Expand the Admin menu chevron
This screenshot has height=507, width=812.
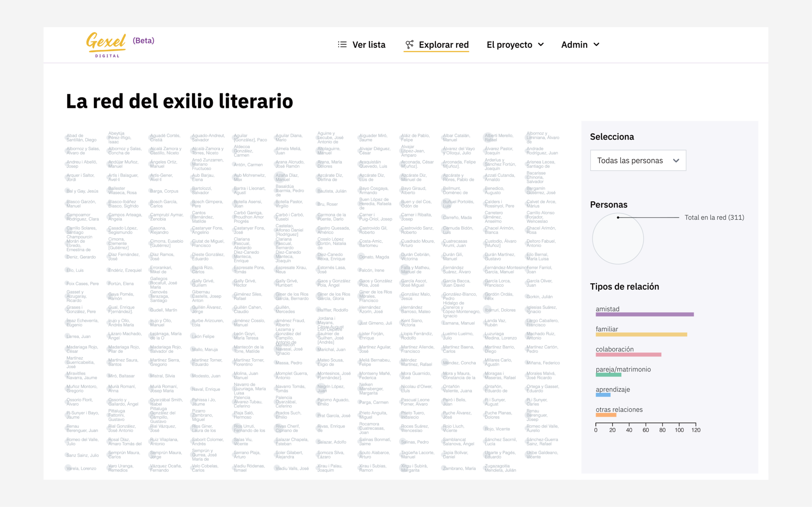tap(596, 45)
